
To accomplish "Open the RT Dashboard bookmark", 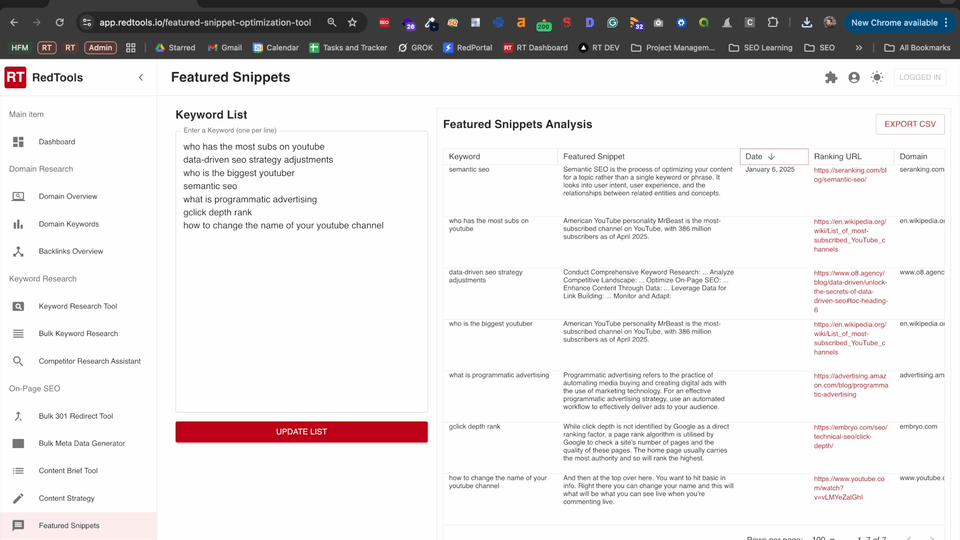I will (x=536, y=48).
